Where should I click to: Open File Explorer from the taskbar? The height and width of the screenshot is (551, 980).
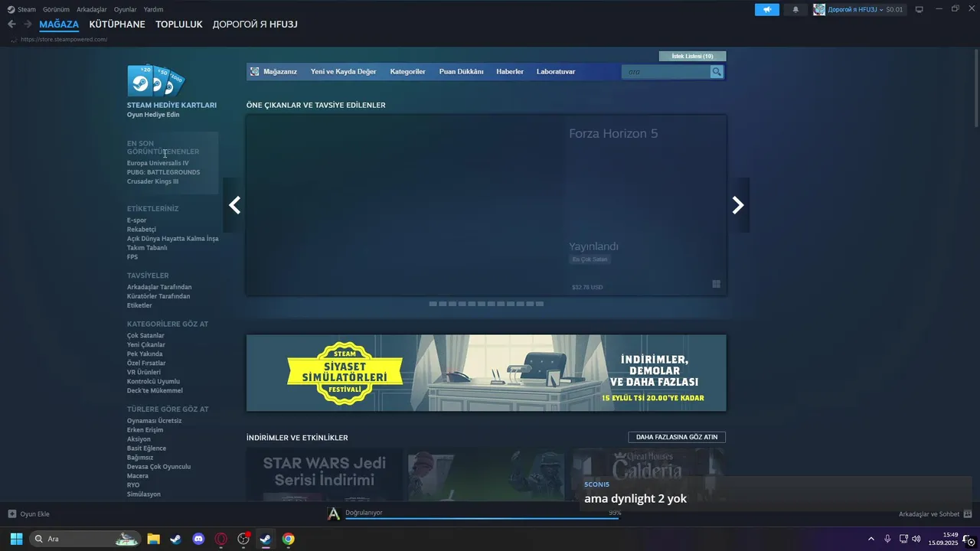[153, 539]
